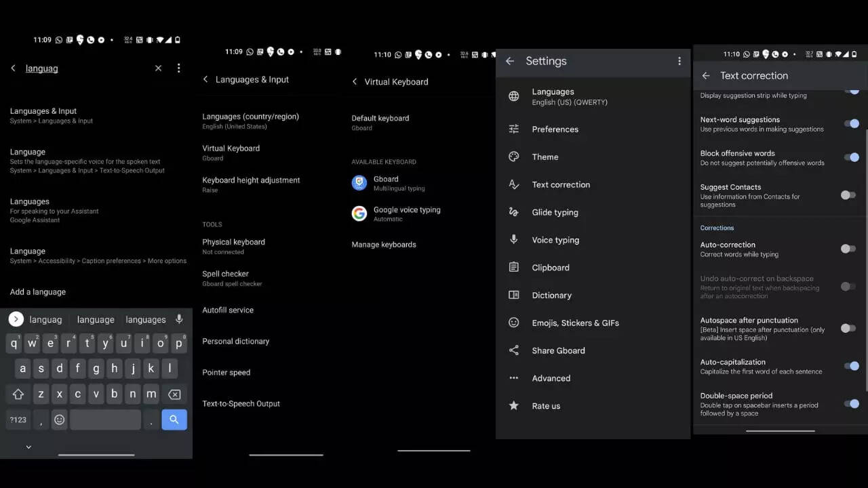Tap the ?123 symbols key
The width and height of the screenshot is (868, 488).
[x=18, y=420]
